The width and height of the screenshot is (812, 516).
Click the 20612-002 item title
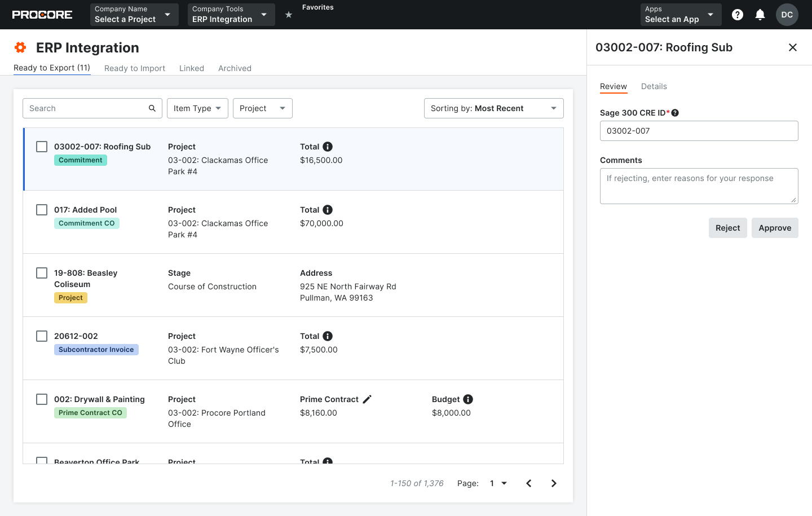[76, 336]
